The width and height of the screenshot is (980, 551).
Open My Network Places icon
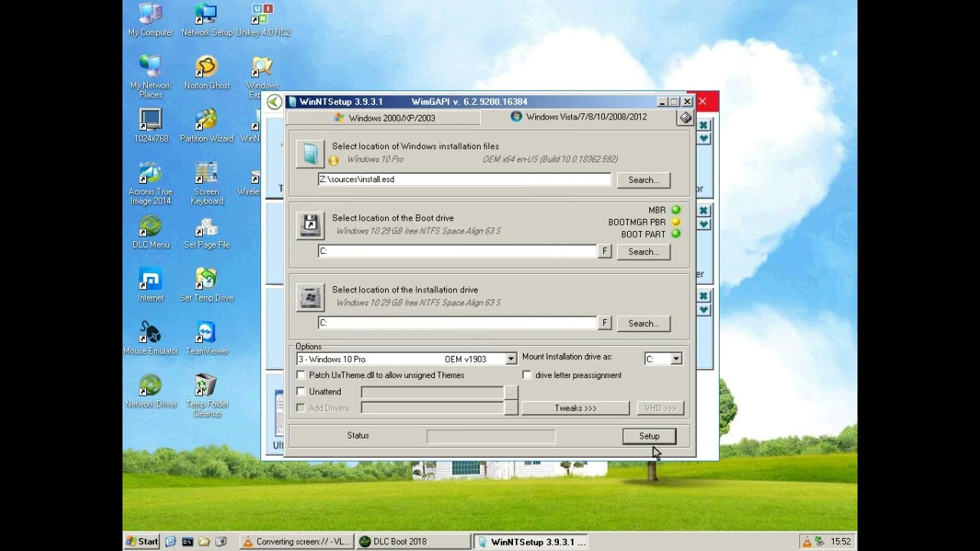pos(151,77)
